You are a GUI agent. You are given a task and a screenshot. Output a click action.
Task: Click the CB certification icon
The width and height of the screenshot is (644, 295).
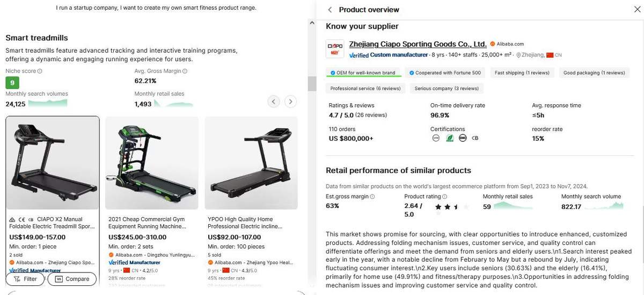click(475, 138)
